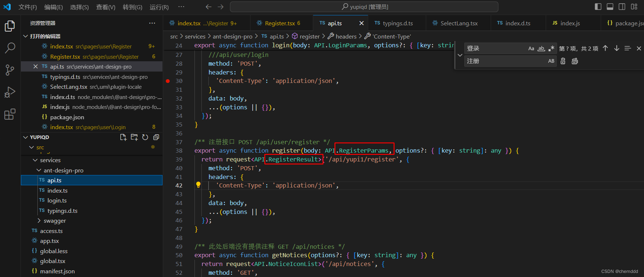The image size is (644, 277).
Task: Go forward with the navigation arrow
Action: (x=220, y=7)
